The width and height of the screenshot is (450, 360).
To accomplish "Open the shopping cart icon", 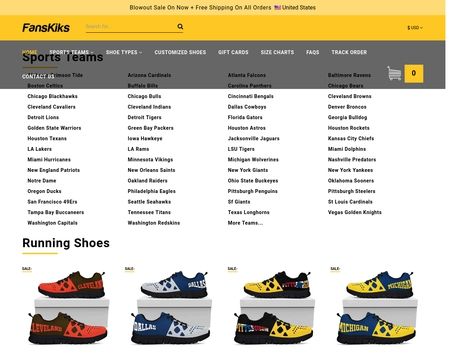I will 394,73.
